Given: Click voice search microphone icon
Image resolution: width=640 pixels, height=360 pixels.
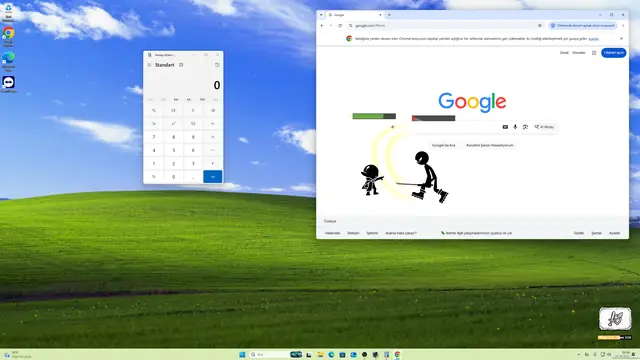Looking at the screenshot, I should (515, 127).
